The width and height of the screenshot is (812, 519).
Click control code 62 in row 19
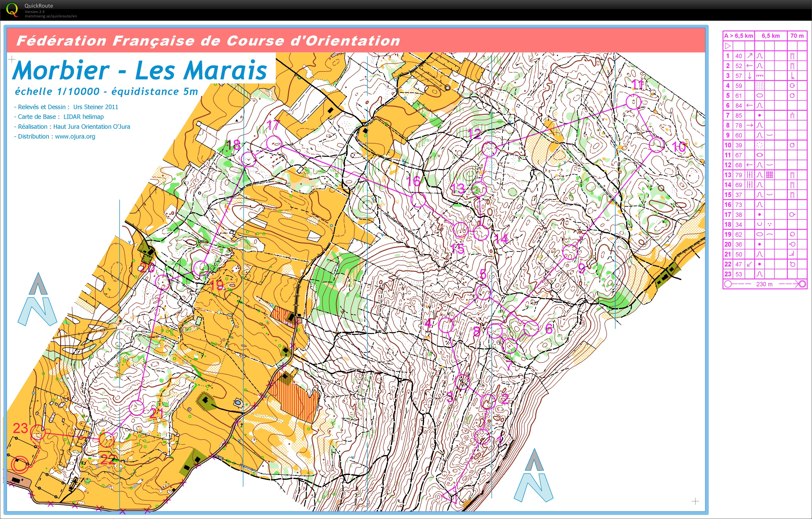pos(739,234)
